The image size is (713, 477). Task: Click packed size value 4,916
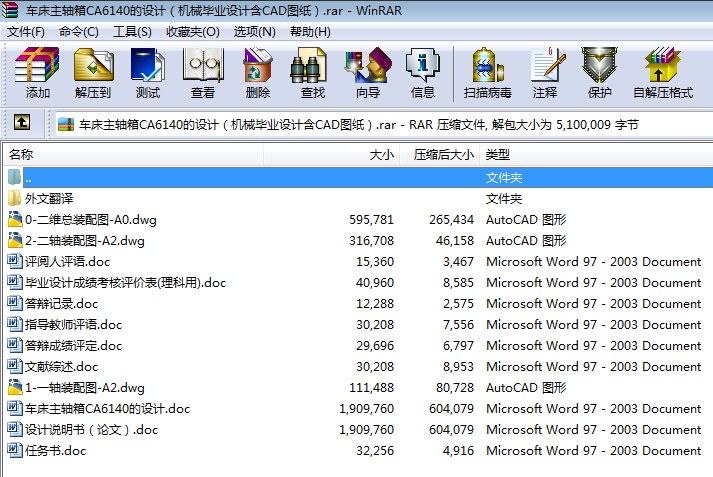[x=458, y=451]
